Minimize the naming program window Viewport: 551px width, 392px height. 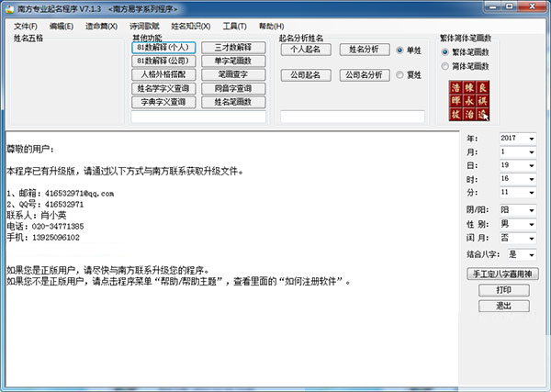[494, 6]
